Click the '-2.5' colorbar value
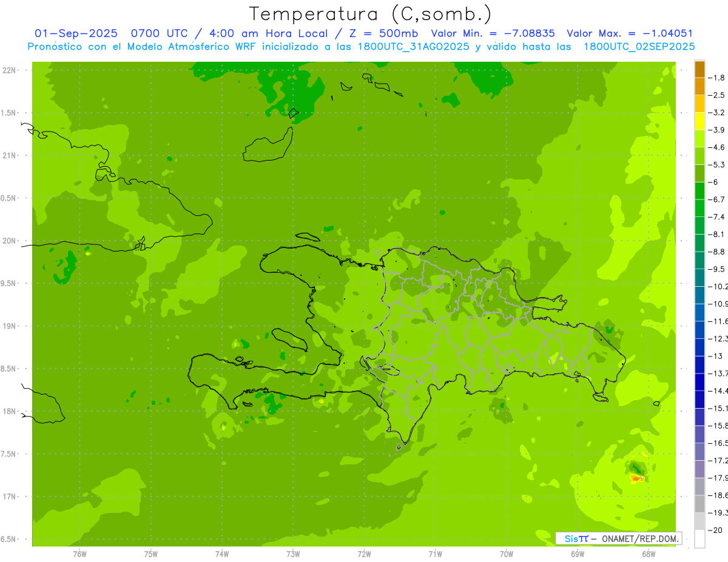The height and width of the screenshot is (562, 728). [x=717, y=95]
